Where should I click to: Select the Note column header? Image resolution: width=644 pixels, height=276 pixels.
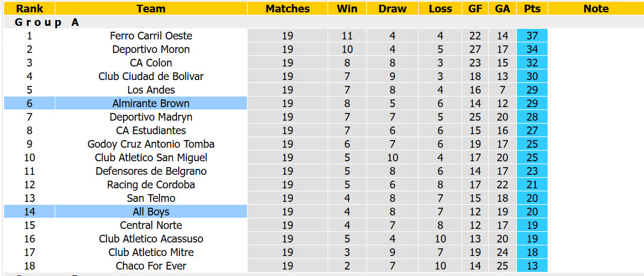click(x=596, y=8)
